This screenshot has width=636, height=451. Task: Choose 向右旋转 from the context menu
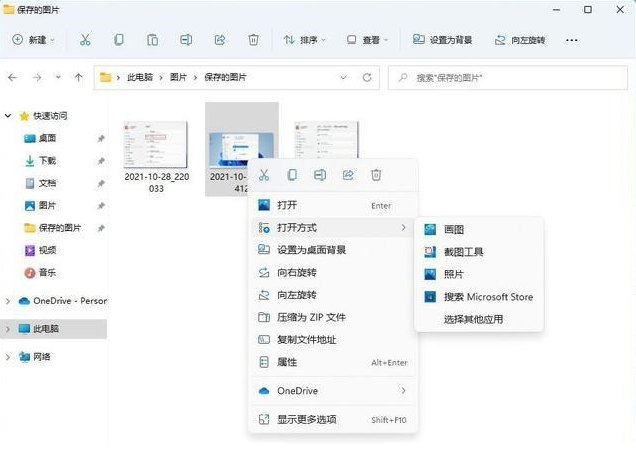click(x=333, y=273)
